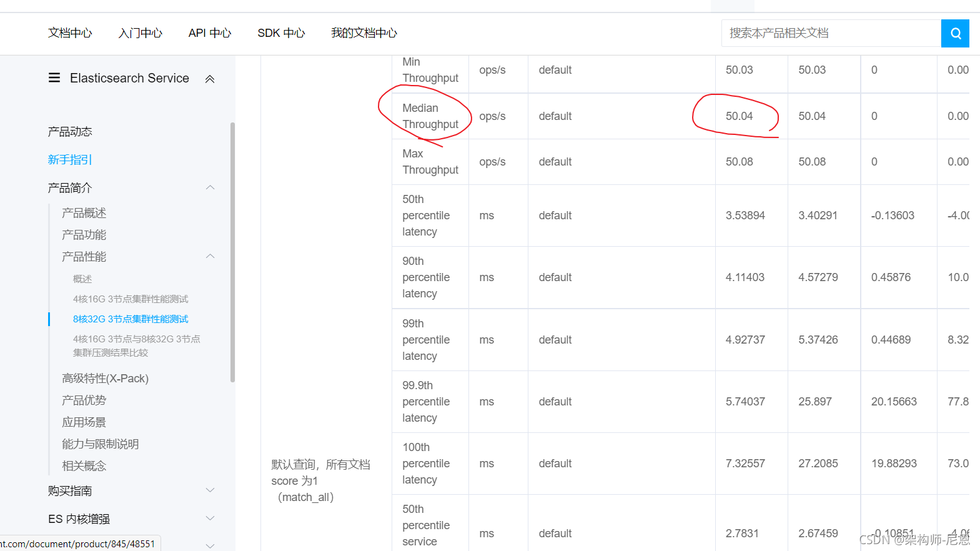Viewport: 980px width, 551px height.
Task: Click the 100th percentile latency cell
Action: pyautogui.click(x=430, y=464)
